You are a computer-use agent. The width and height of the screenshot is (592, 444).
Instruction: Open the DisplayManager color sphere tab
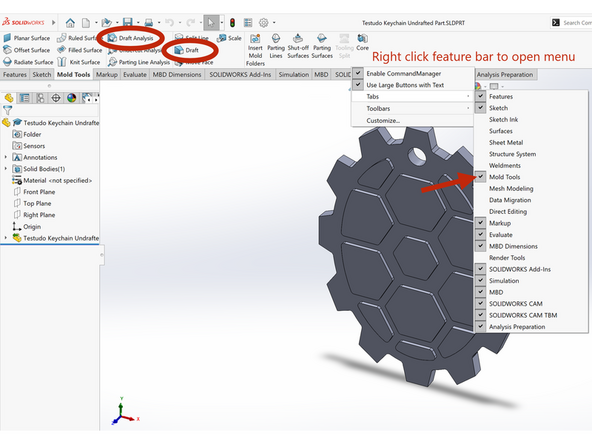71,98
